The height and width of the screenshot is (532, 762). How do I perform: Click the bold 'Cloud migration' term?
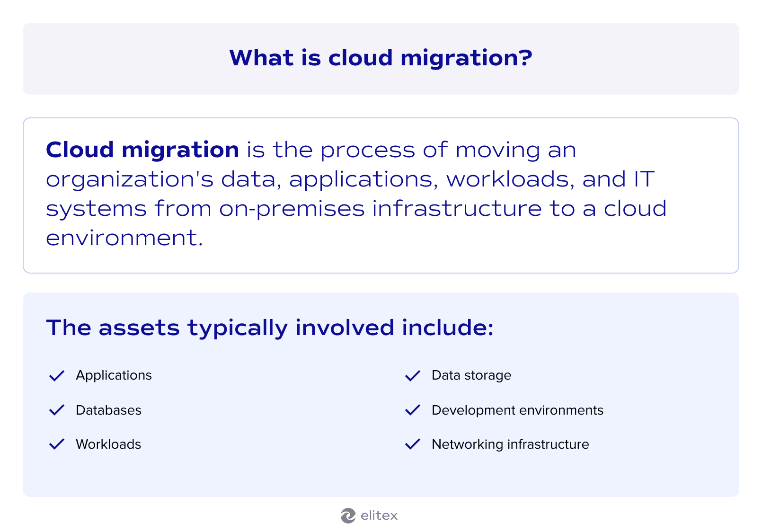(x=142, y=150)
